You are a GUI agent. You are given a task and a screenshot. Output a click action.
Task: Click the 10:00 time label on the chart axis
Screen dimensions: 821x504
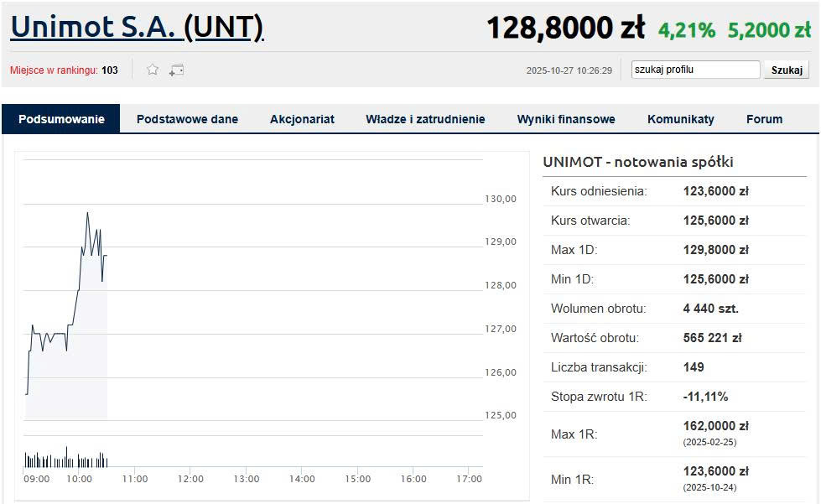coord(79,479)
